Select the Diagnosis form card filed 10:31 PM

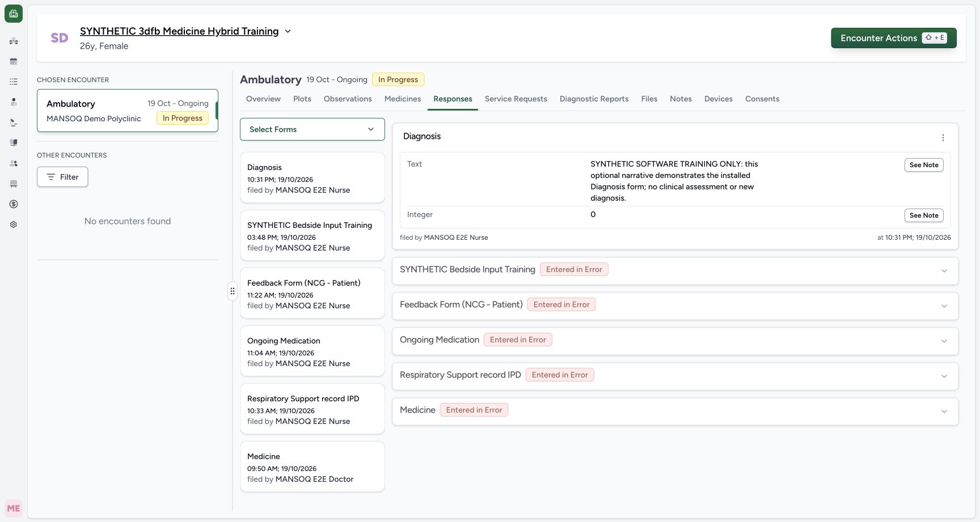pos(312,177)
